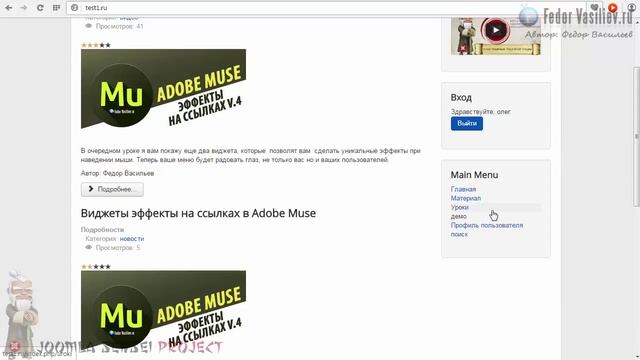Open Материал in Main Menu
Viewport: 640px width, 360px height.
pos(466,198)
